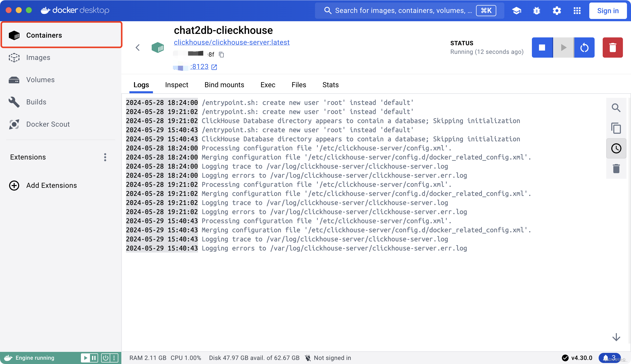Viewport: 631px width, 364px height.
Task: Open the apps grid icon
Action: [577, 11]
